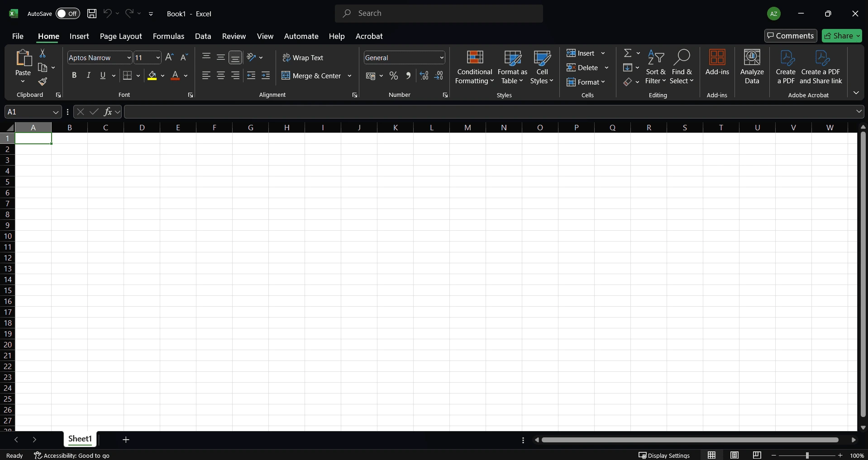Viewport: 868px width, 460px height.
Task: Expand the General number format dropdown
Action: coord(442,58)
